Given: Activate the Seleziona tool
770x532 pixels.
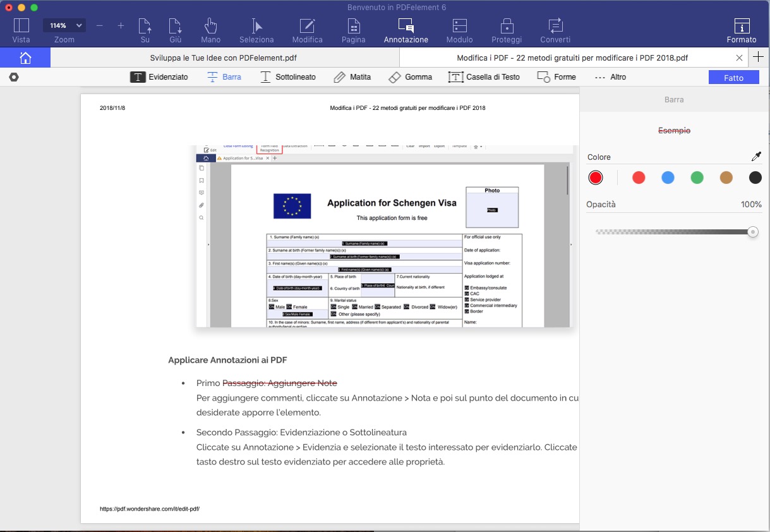Looking at the screenshot, I should pyautogui.click(x=256, y=30).
